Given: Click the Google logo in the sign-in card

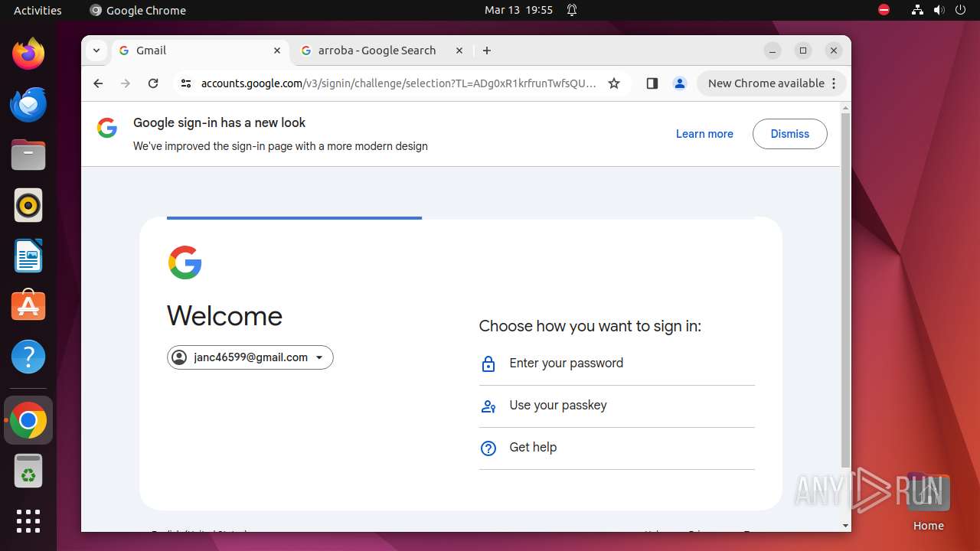Looking at the screenshot, I should pos(185,262).
